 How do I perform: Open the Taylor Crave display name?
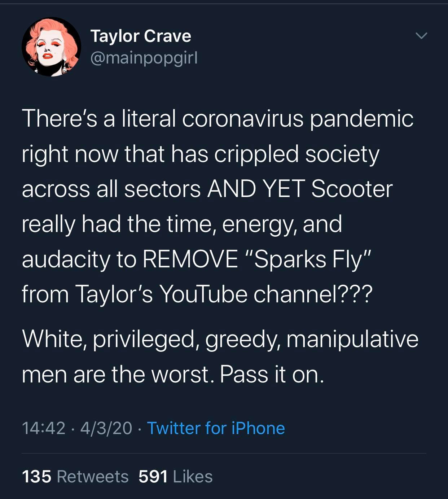141,36
